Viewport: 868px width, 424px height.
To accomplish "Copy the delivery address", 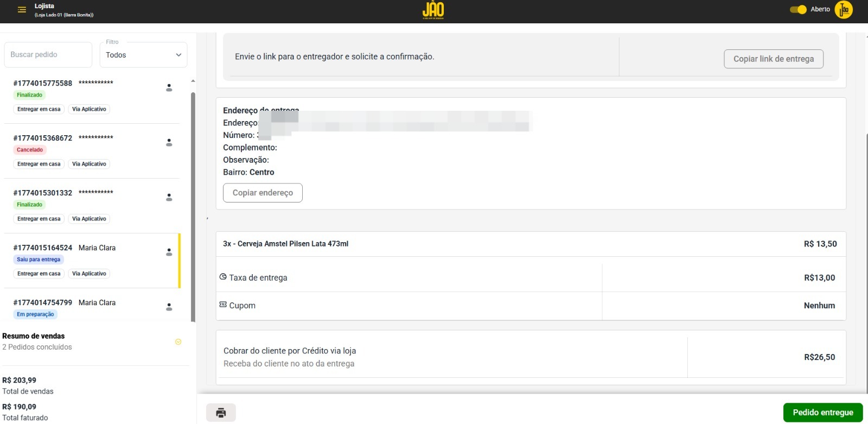I will (x=263, y=193).
